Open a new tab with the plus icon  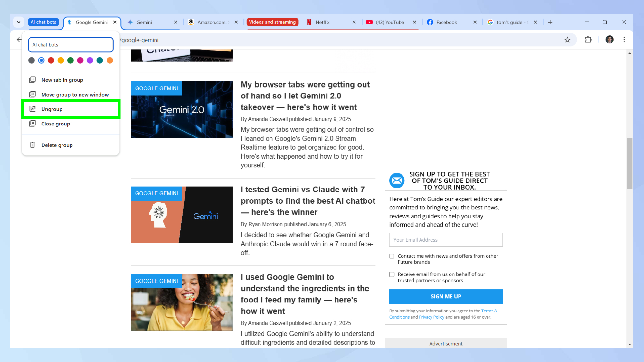(550, 22)
